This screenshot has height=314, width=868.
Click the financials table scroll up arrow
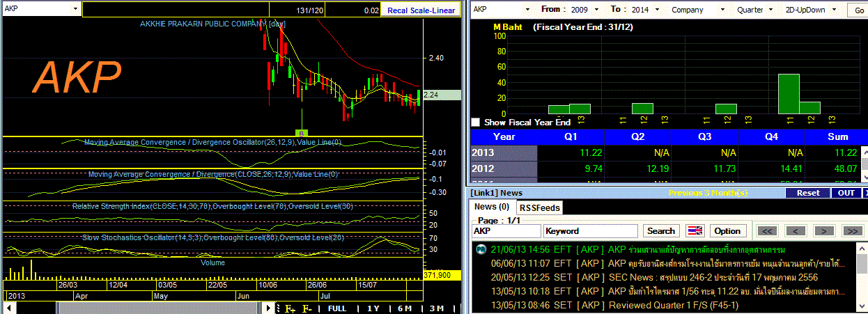pyautogui.click(x=865, y=150)
